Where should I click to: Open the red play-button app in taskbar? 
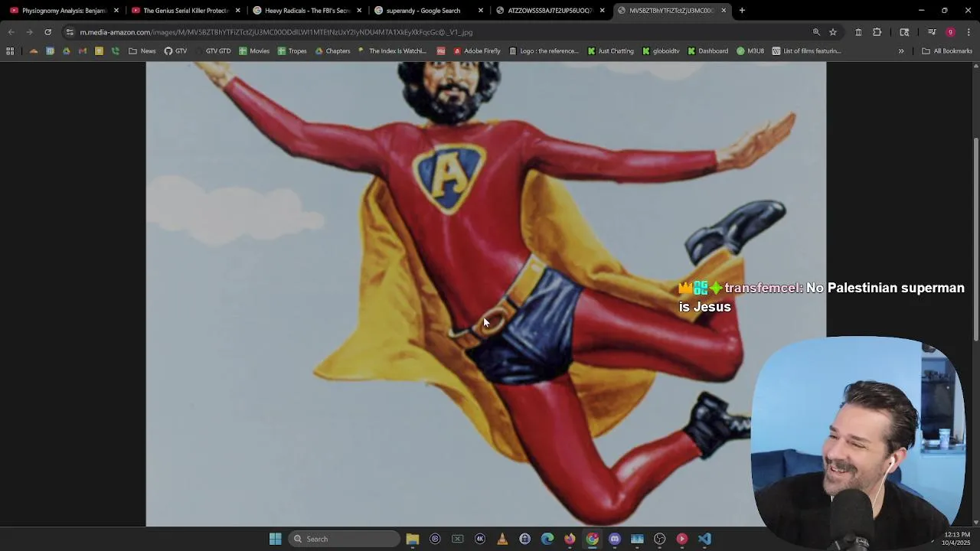682,539
